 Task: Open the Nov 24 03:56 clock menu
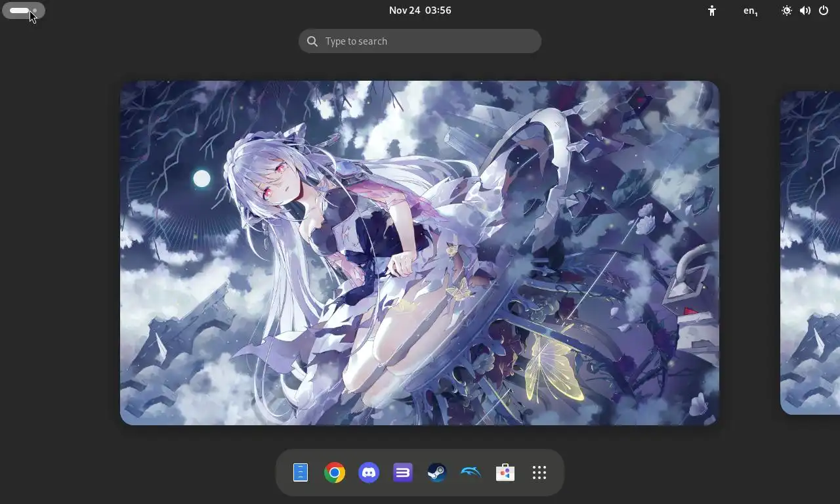tap(420, 10)
